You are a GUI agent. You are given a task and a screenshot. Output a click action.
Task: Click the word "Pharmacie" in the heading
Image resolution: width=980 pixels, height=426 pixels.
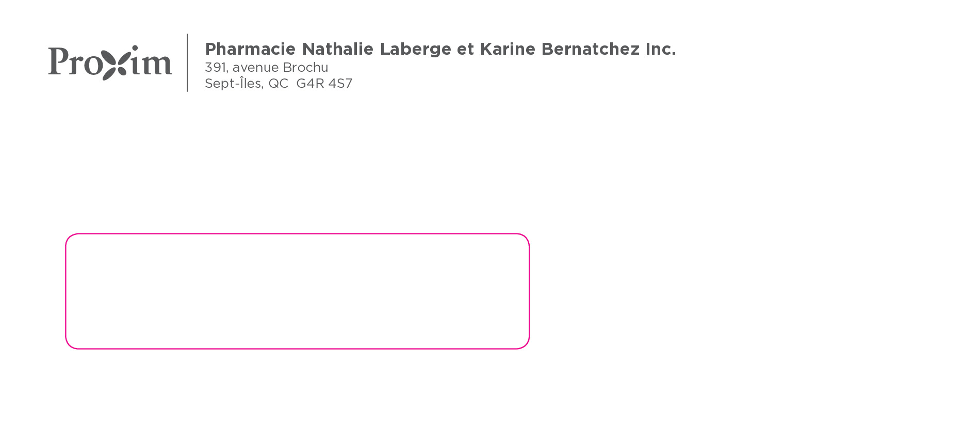tap(250, 49)
